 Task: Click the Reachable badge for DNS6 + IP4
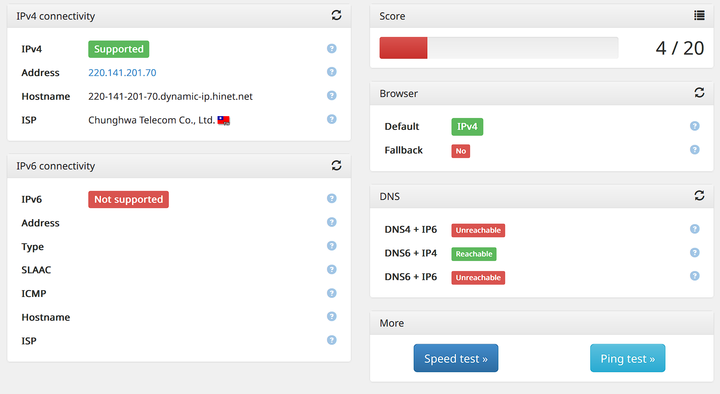[x=474, y=254]
